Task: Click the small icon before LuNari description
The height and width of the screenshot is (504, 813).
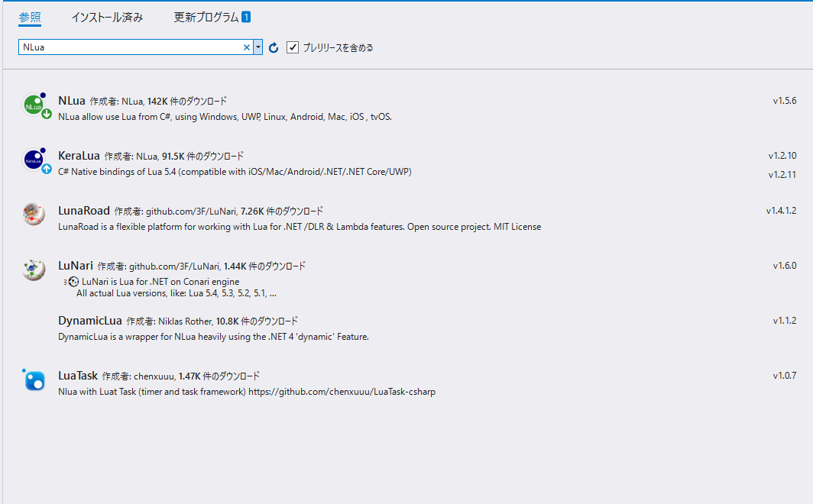Action: click(x=73, y=281)
